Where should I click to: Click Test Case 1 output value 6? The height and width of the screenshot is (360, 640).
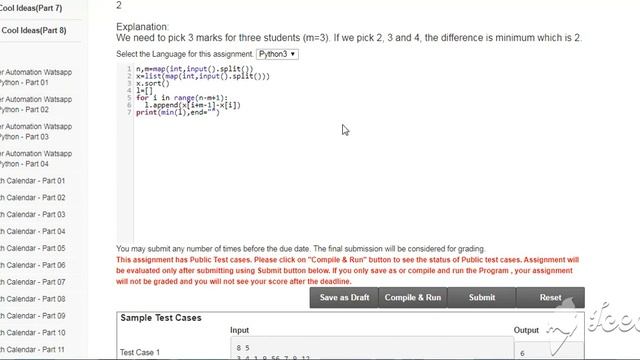tap(522, 353)
